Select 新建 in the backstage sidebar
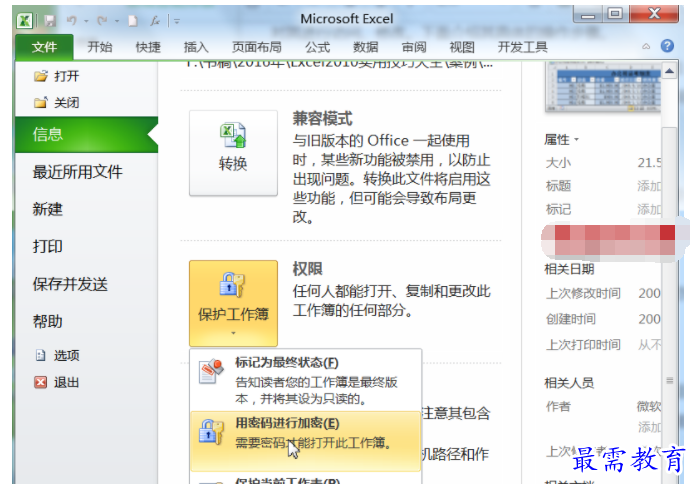This screenshot has height=491, width=694. [48, 209]
